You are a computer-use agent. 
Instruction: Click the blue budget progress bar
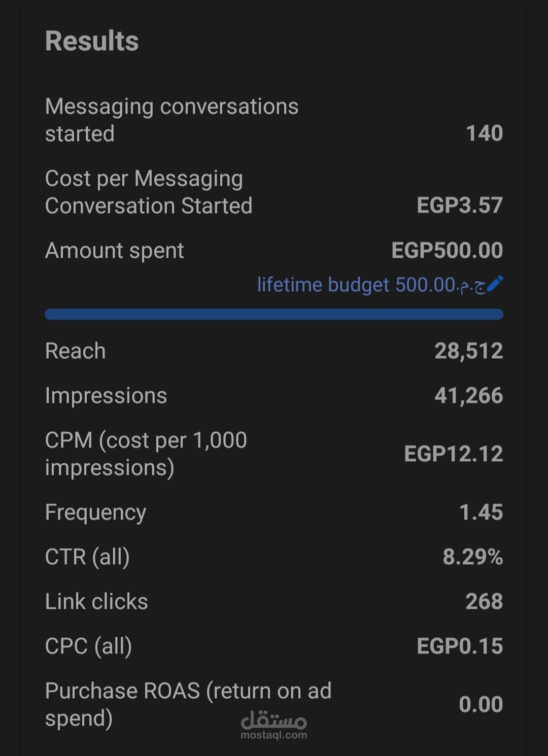click(x=274, y=314)
